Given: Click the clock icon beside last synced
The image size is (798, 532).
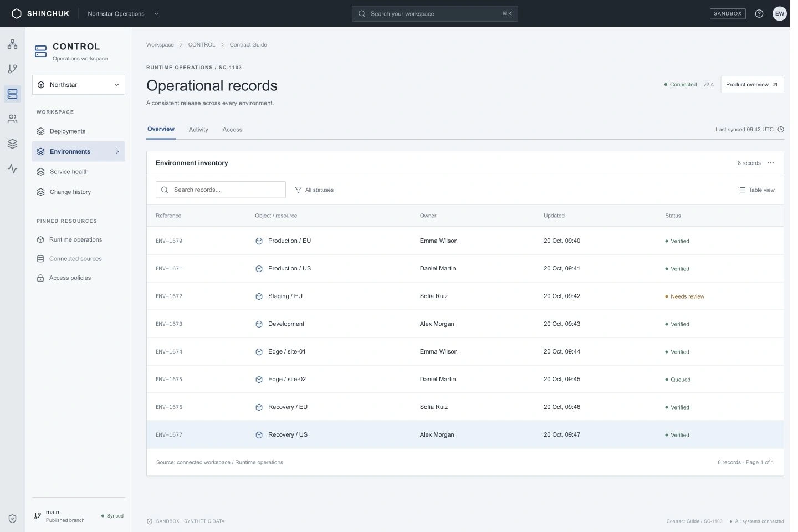Looking at the screenshot, I should [x=781, y=130].
